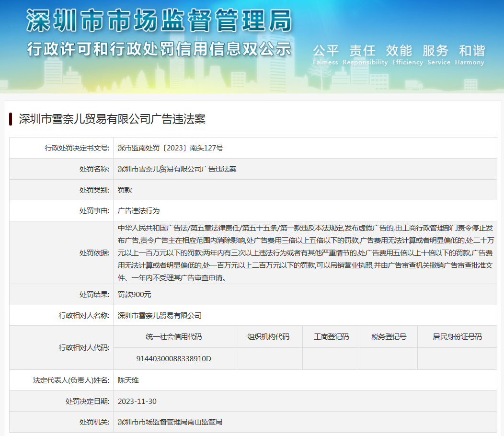This screenshot has height=436, width=504.
Task: Click the 居民身份证号码 column header
Action: 457,337
